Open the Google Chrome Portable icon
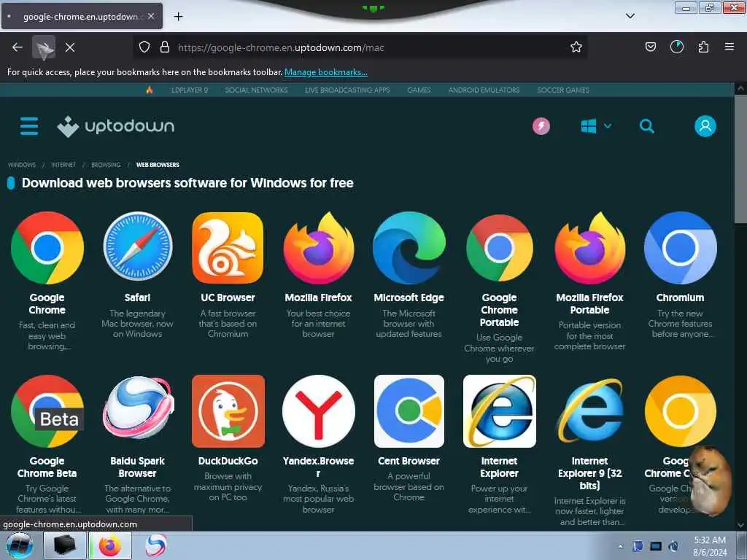Image resolution: width=747 pixels, height=560 pixels. (499, 248)
